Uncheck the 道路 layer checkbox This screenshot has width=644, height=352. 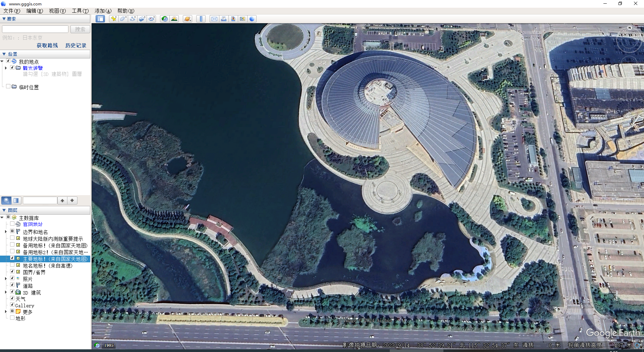tap(12, 285)
